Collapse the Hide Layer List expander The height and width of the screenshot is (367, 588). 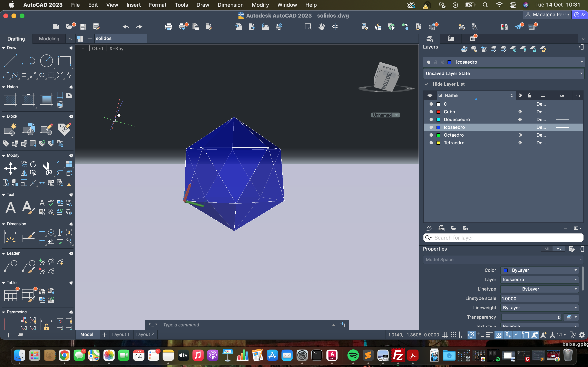427,84
